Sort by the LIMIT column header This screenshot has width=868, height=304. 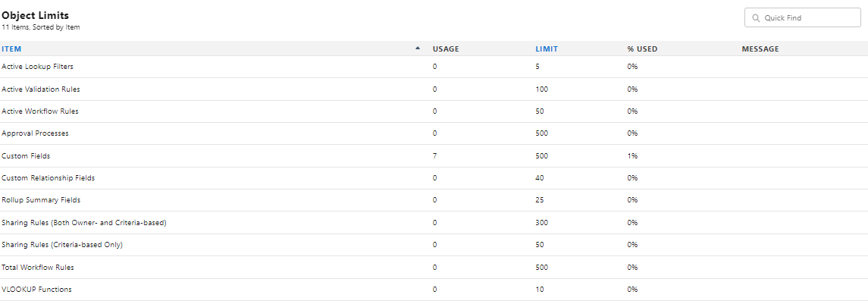click(x=546, y=49)
